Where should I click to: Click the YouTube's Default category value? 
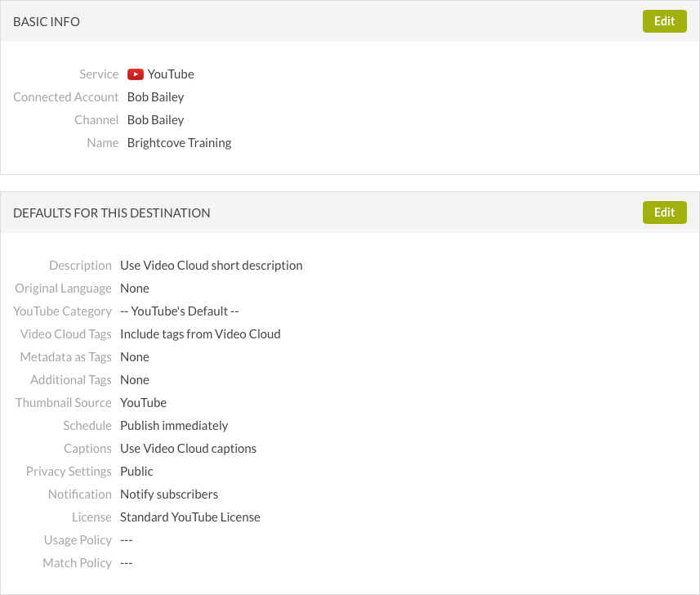point(179,311)
